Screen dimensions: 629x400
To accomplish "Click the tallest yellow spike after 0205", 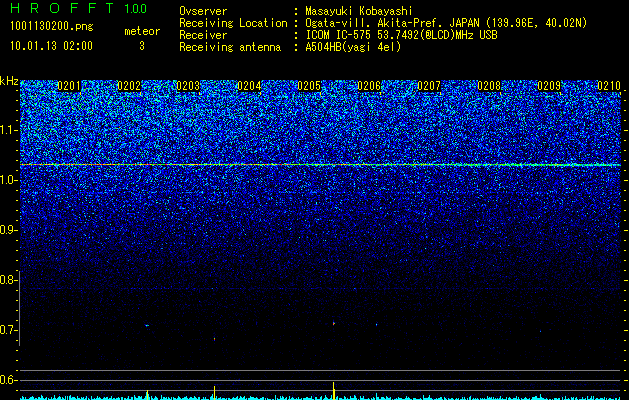I will (x=334, y=391).
